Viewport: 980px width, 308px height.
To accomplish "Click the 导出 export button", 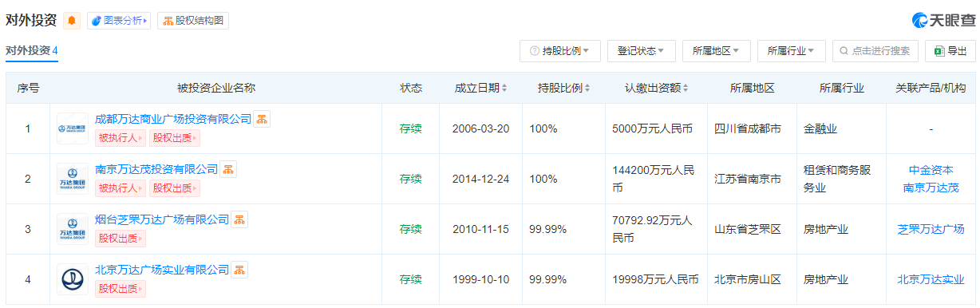I will [x=950, y=50].
